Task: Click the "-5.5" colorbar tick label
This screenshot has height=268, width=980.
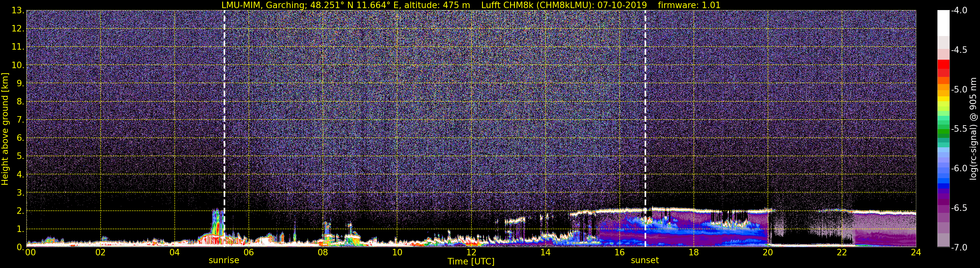Action: pos(959,129)
